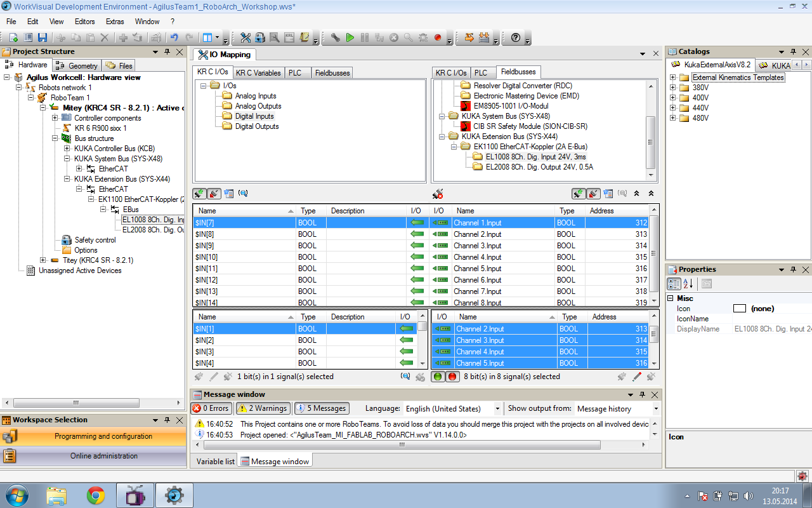Screen dimensions: 812x508
Task: Click the search icon left of the 8 bit(s) status
Action: click(x=405, y=377)
